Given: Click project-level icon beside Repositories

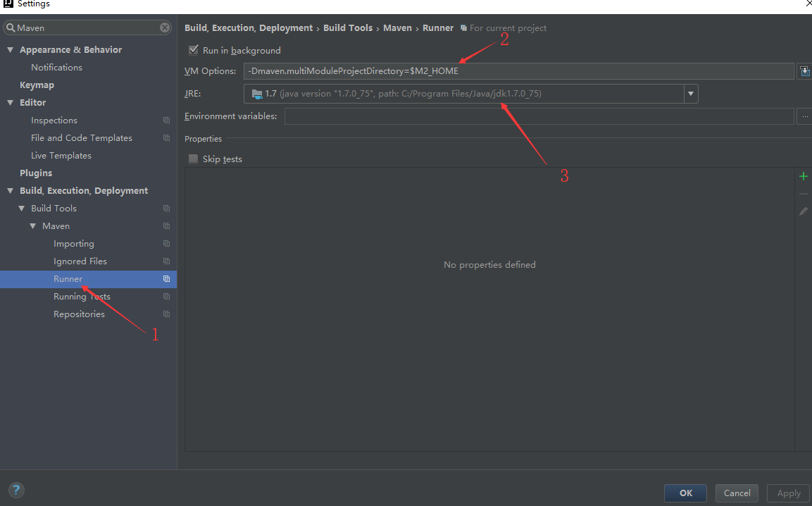Looking at the screenshot, I should (x=166, y=314).
